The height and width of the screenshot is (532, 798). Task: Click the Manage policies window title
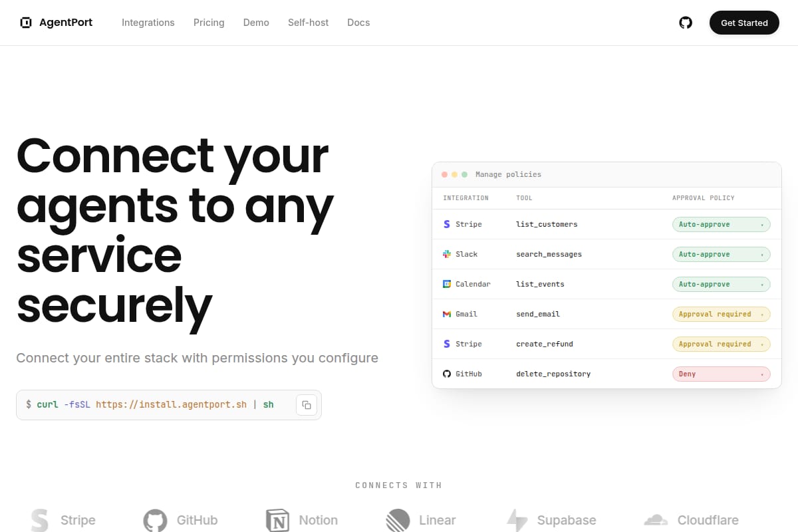pyautogui.click(x=509, y=174)
